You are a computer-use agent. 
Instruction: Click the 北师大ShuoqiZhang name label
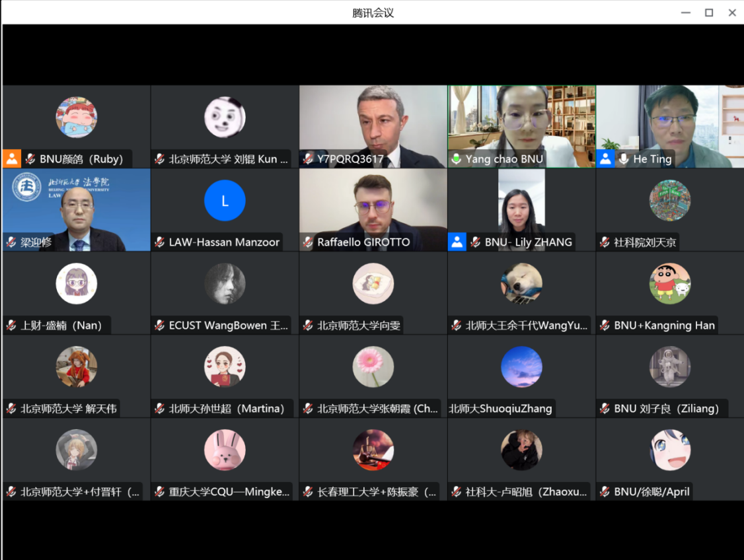(x=501, y=409)
